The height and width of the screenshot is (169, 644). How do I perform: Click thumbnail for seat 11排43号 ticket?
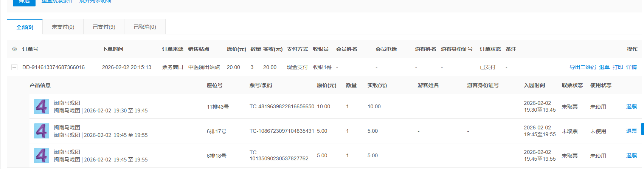coord(42,106)
